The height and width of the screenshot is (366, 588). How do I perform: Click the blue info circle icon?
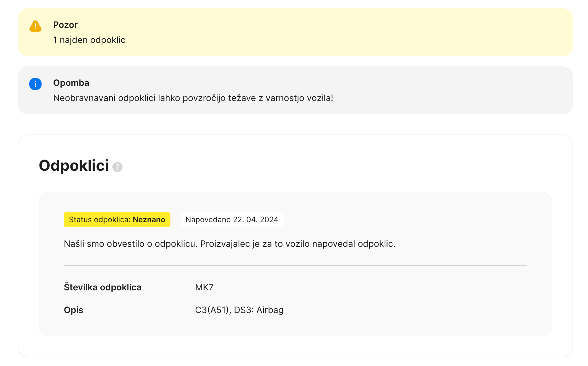click(x=35, y=84)
